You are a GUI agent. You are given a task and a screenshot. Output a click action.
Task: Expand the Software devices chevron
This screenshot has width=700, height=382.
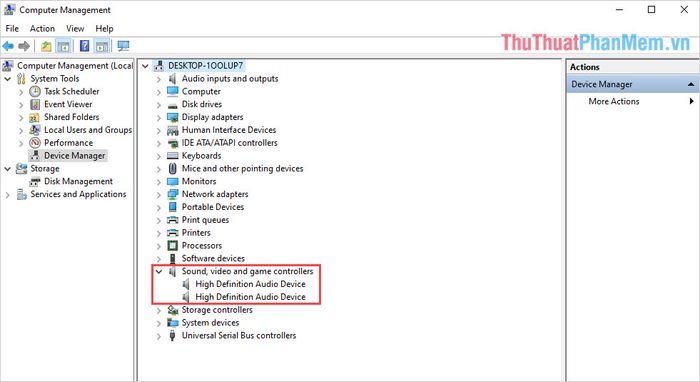click(x=158, y=259)
